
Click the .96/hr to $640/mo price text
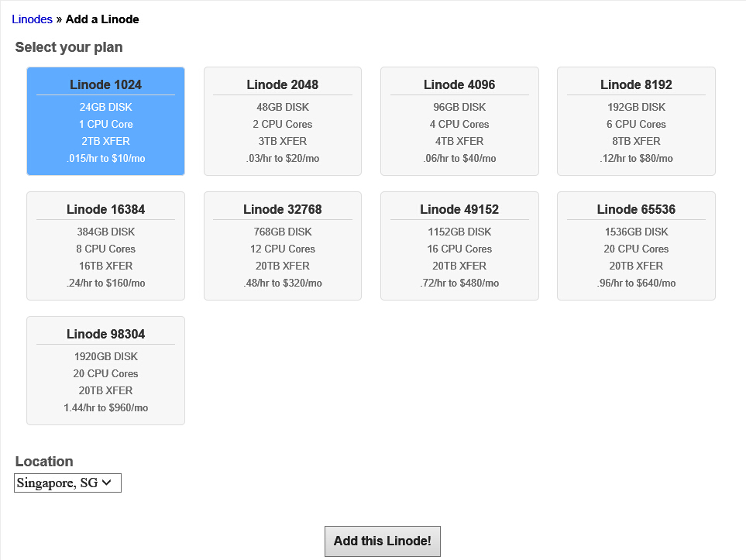[636, 283]
